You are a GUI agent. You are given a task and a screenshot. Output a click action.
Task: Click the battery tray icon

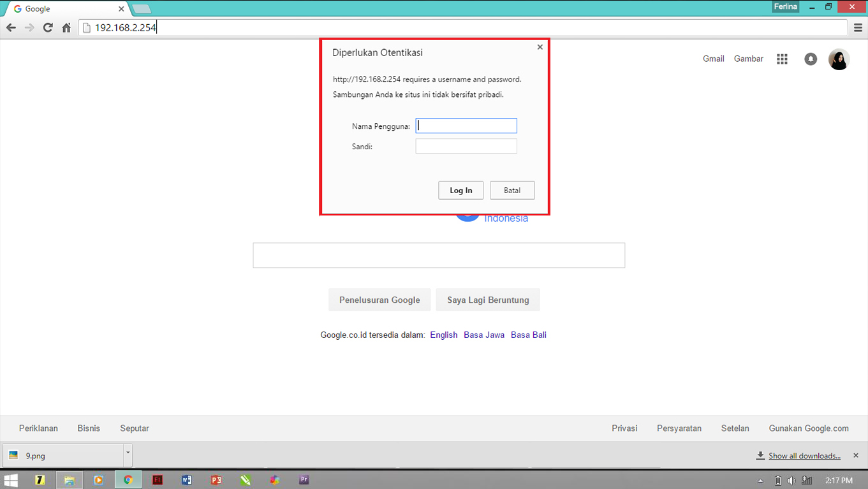pyautogui.click(x=778, y=481)
